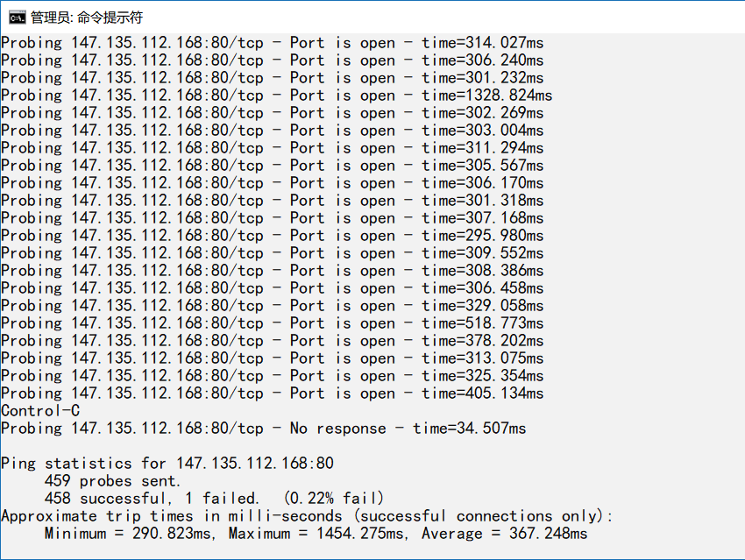The image size is (745, 560).
Task: Click the probe line showing time=314.027ms
Action: click(x=272, y=43)
